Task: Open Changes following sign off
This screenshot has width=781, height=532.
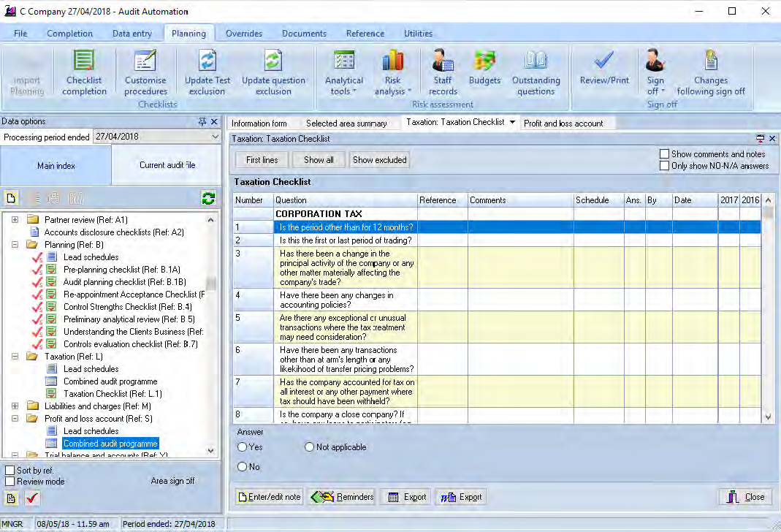Action: 711,72
